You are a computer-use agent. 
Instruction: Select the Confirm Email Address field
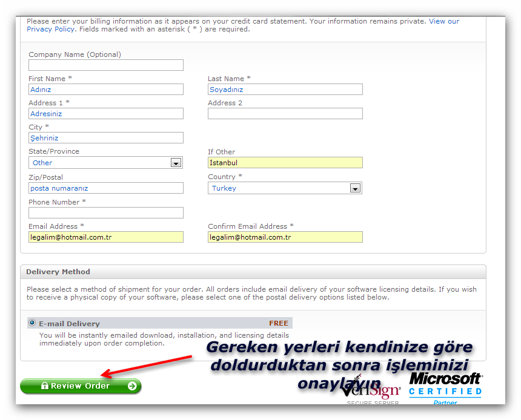[x=285, y=237]
